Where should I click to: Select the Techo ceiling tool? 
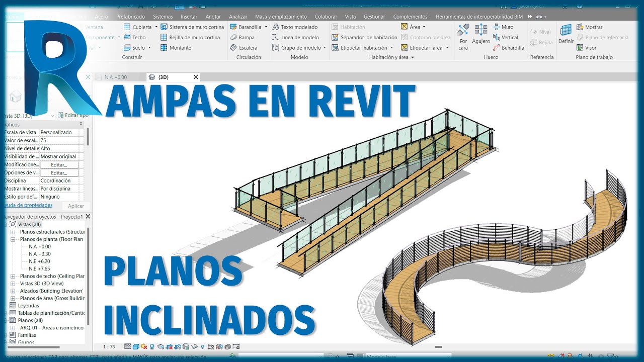click(135, 37)
